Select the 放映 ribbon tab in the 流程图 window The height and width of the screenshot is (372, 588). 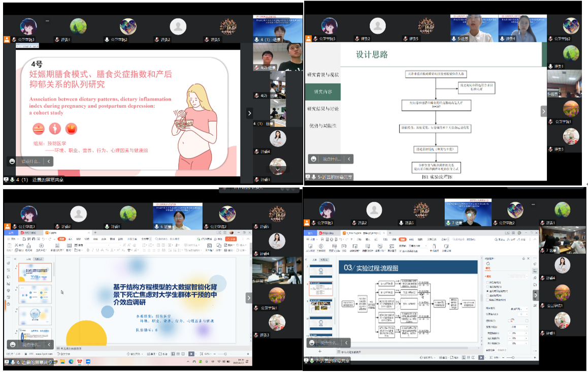[x=403, y=239]
